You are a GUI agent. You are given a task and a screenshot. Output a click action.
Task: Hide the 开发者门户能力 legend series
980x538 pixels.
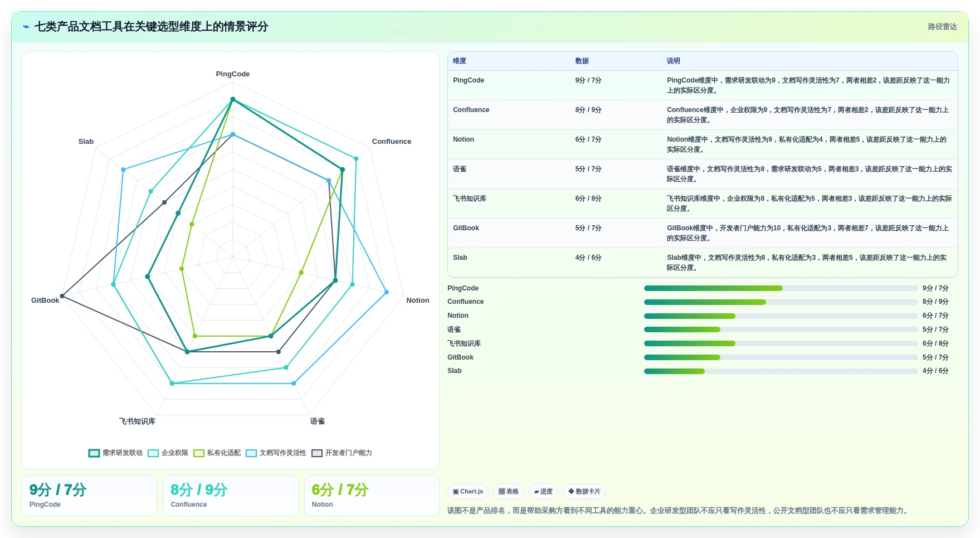click(x=342, y=453)
